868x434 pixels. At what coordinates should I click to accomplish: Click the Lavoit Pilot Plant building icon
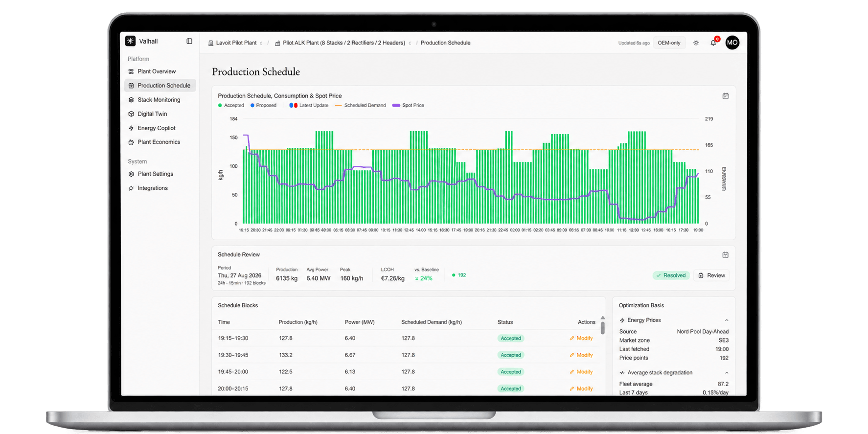pyautogui.click(x=211, y=43)
